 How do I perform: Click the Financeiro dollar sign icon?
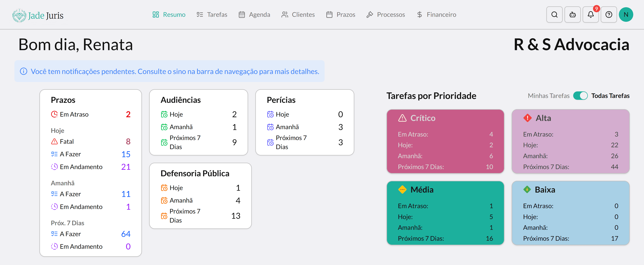(419, 14)
